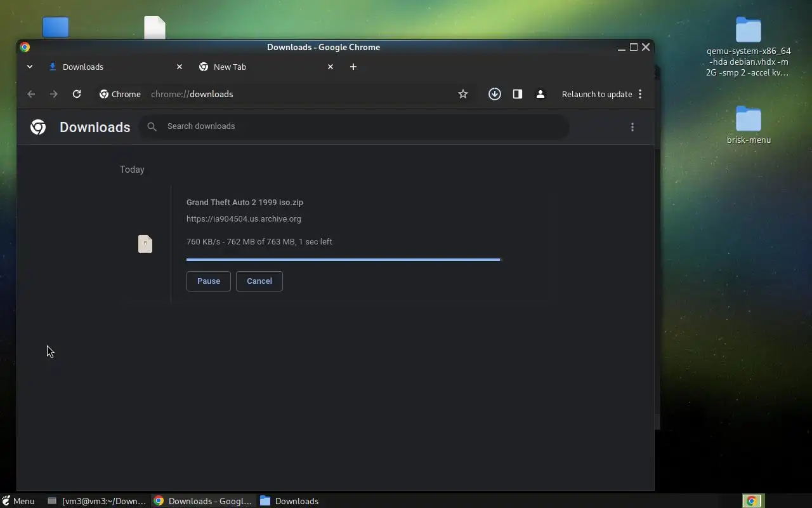Image resolution: width=812 pixels, height=508 pixels.
Task: Click the Chrome logo beside the Downloads heading
Action: [38, 127]
